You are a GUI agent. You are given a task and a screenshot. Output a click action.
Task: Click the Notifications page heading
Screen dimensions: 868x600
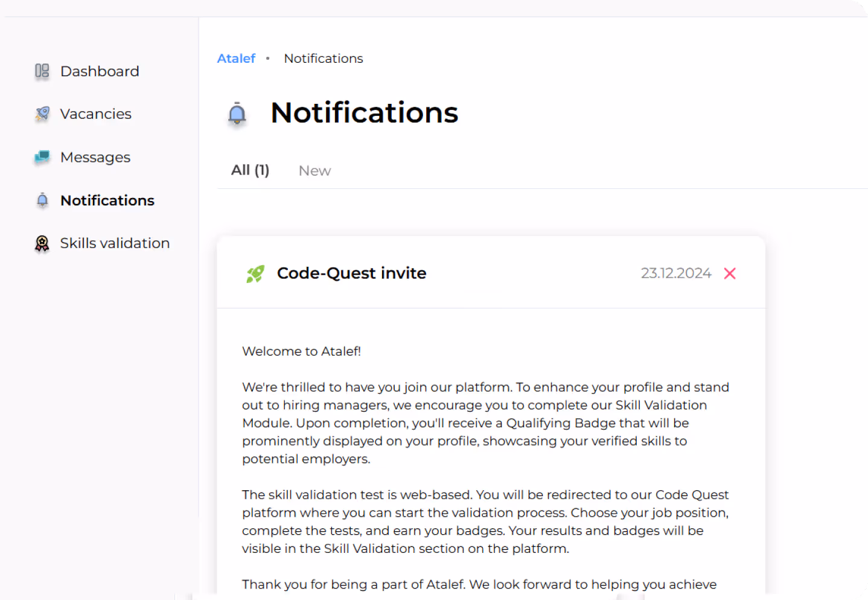coord(364,113)
